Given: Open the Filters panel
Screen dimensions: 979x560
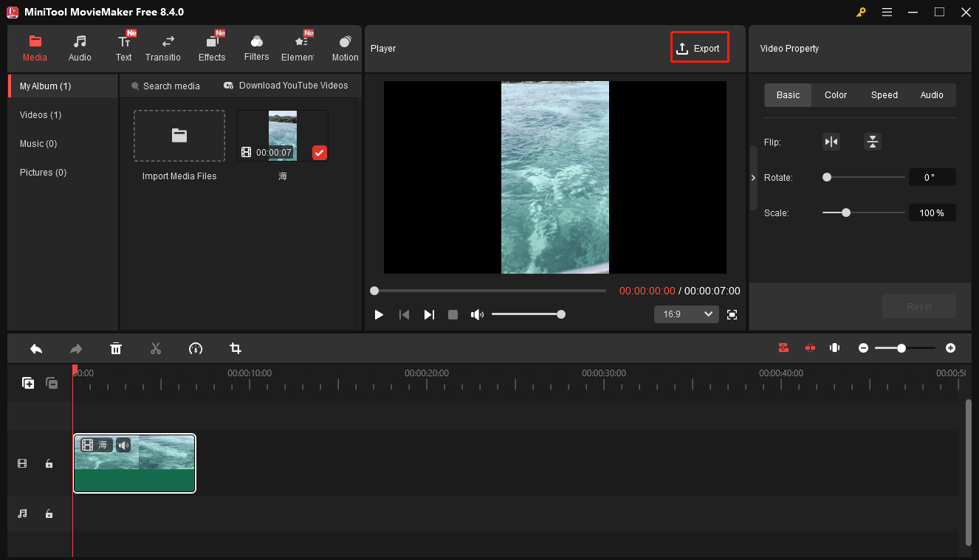Looking at the screenshot, I should coord(256,48).
